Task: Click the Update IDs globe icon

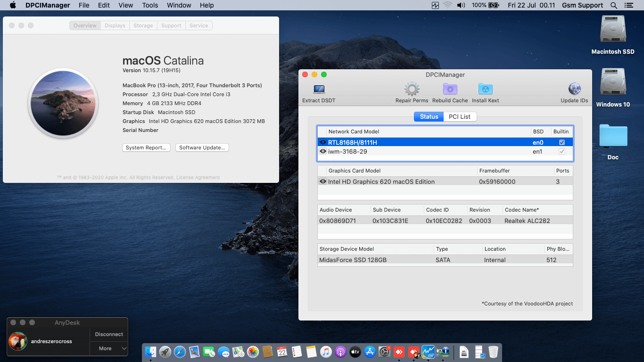Action: pos(574,90)
